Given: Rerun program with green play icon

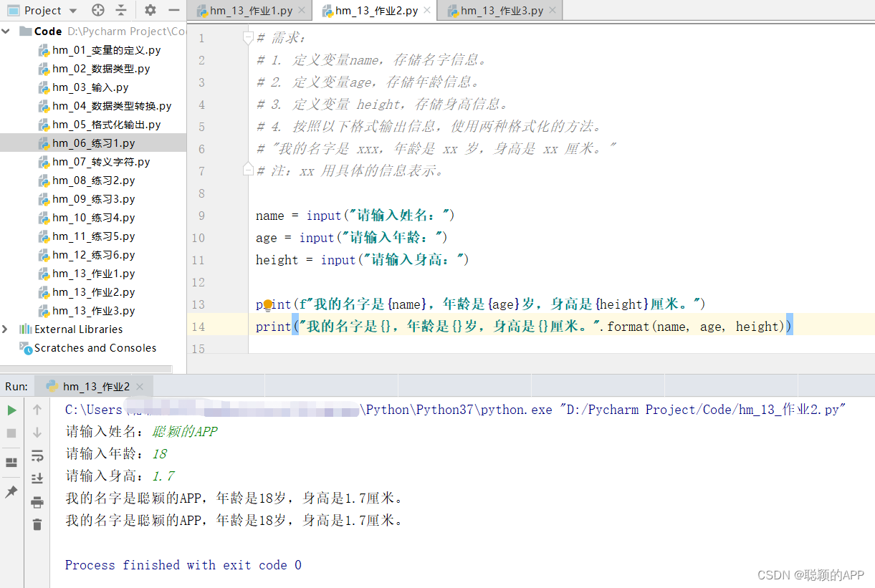Looking at the screenshot, I should click(11, 410).
